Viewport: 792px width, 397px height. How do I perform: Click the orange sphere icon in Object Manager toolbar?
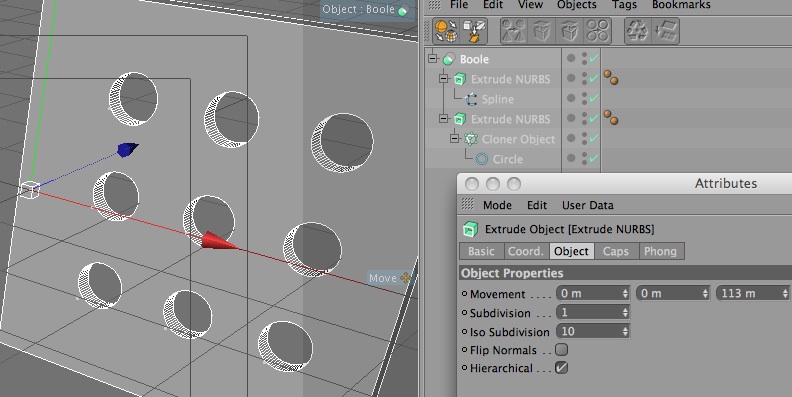click(447, 31)
